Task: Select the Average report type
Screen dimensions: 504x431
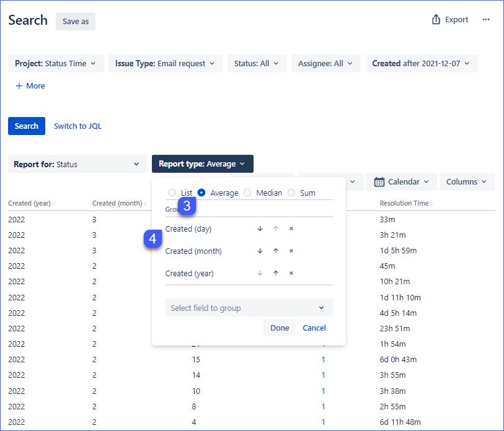Action: tap(201, 193)
